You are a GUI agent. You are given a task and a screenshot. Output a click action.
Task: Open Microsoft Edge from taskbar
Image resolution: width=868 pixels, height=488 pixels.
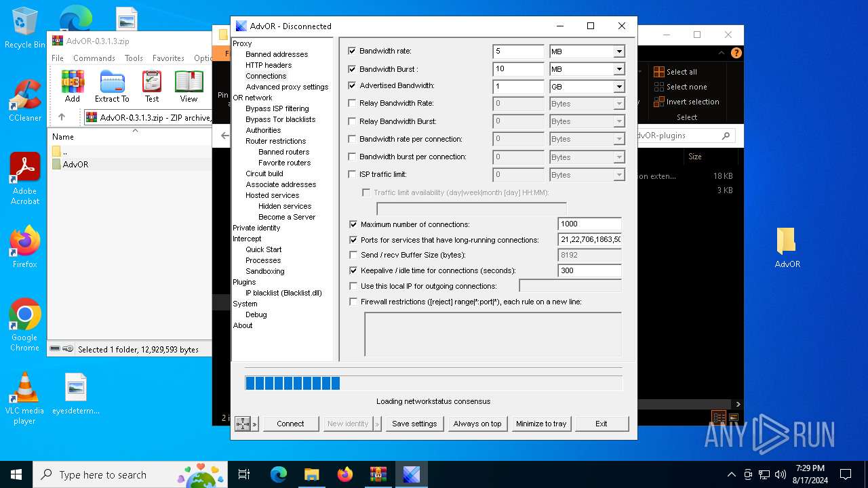[279, 474]
